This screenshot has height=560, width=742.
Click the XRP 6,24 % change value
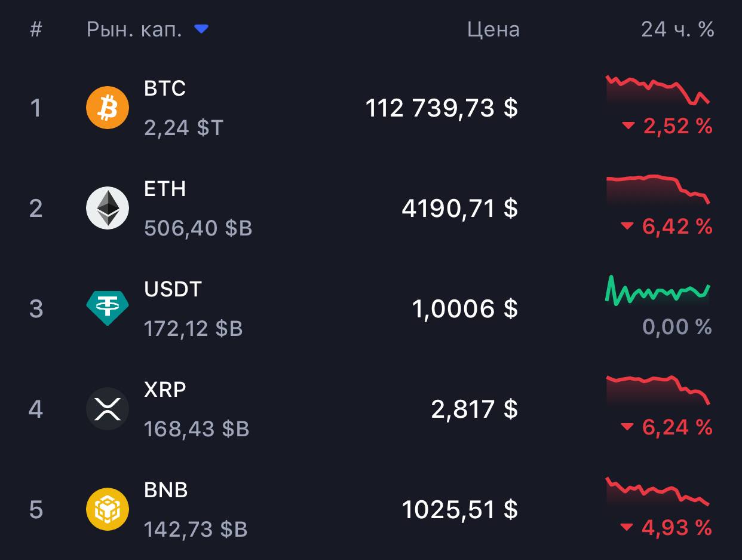click(x=676, y=427)
